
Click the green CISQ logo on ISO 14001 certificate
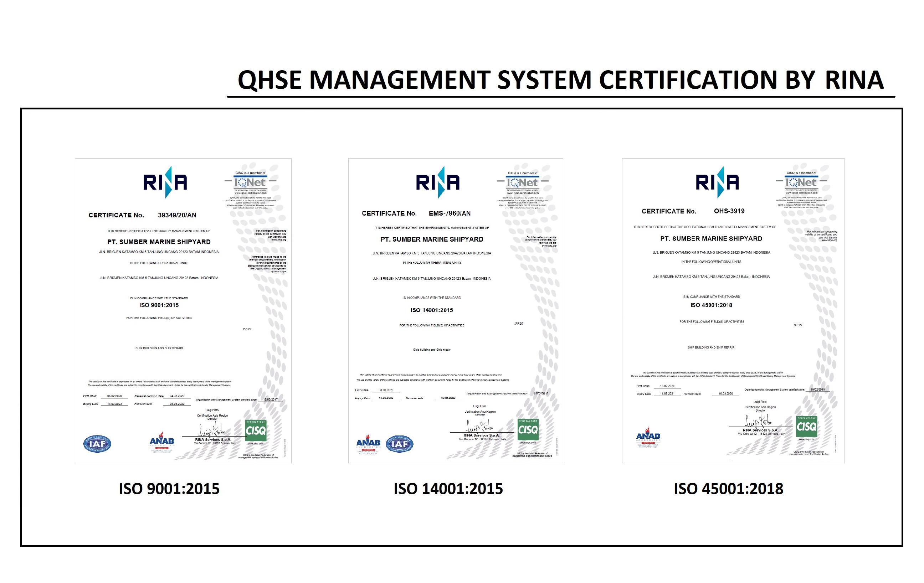pyautogui.click(x=528, y=429)
